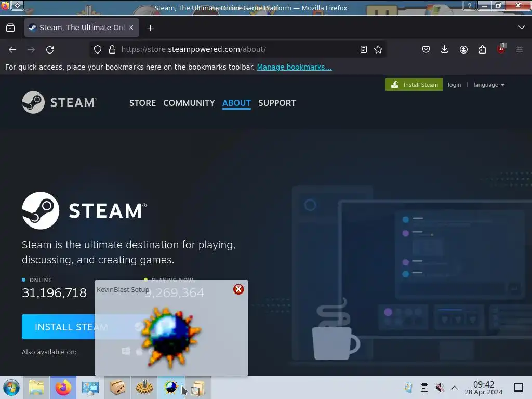Open COMMUNITY navigation menu
Image resolution: width=532 pixels, height=399 pixels.
point(189,103)
